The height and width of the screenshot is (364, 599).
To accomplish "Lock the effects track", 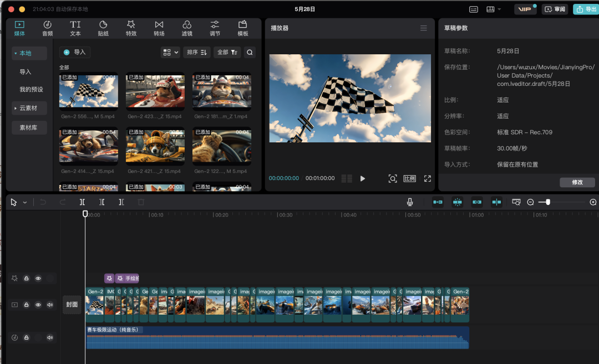I will 27,279.
